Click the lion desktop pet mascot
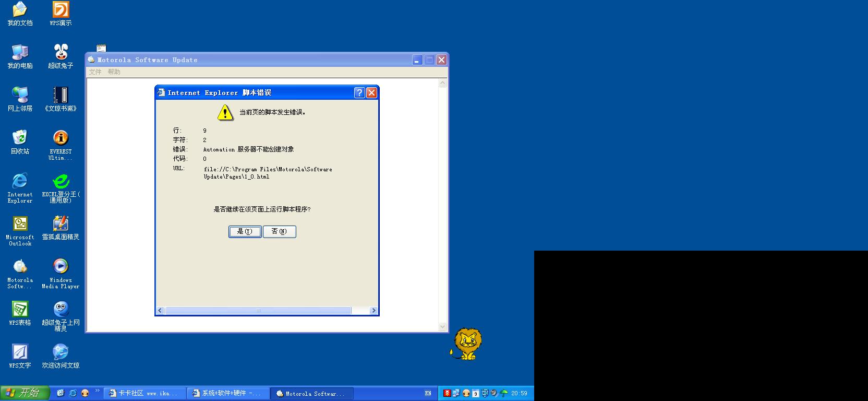The height and width of the screenshot is (401, 868). pyautogui.click(x=466, y=344)
